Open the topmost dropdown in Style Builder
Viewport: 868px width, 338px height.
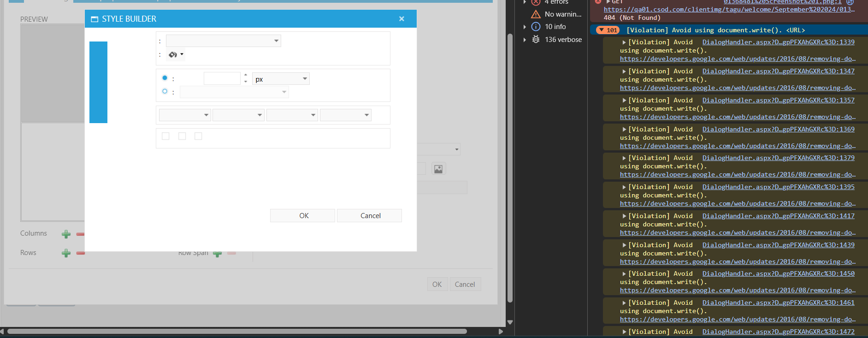point(223,41)
